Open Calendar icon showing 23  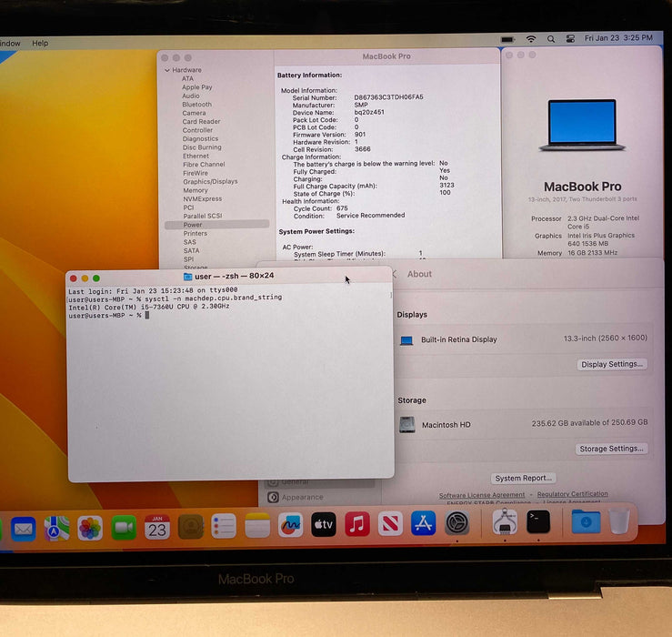(156, 527)
